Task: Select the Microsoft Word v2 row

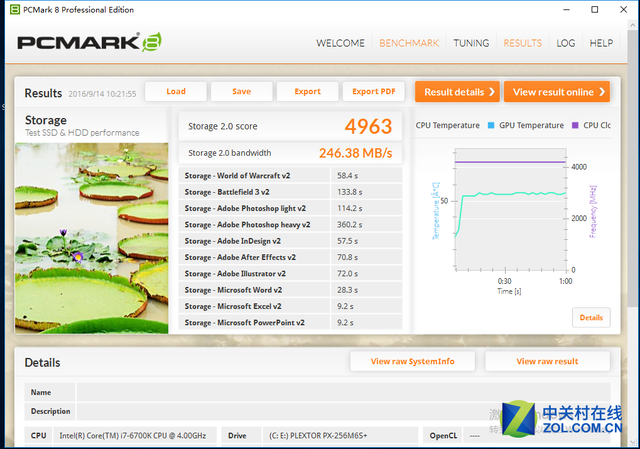Action: [290, 290]
